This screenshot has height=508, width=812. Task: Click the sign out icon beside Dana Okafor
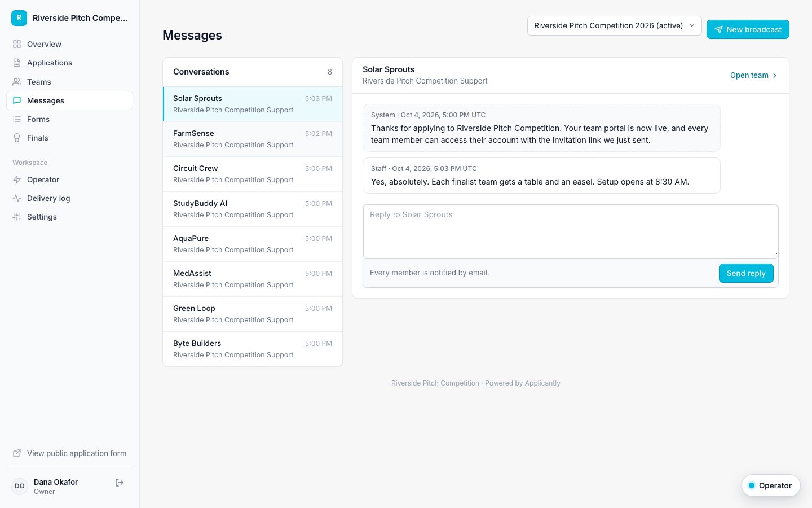click(x=120, y=483)
